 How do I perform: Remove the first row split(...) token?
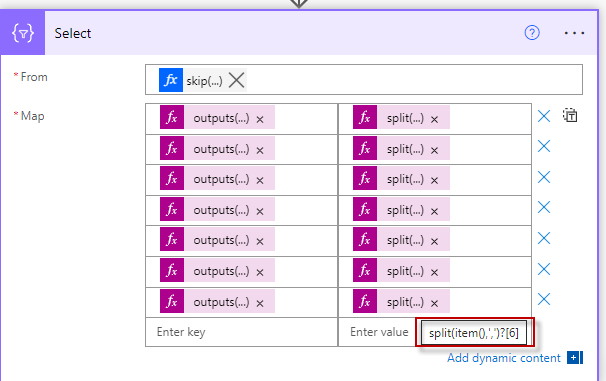[x=434, y=119]
